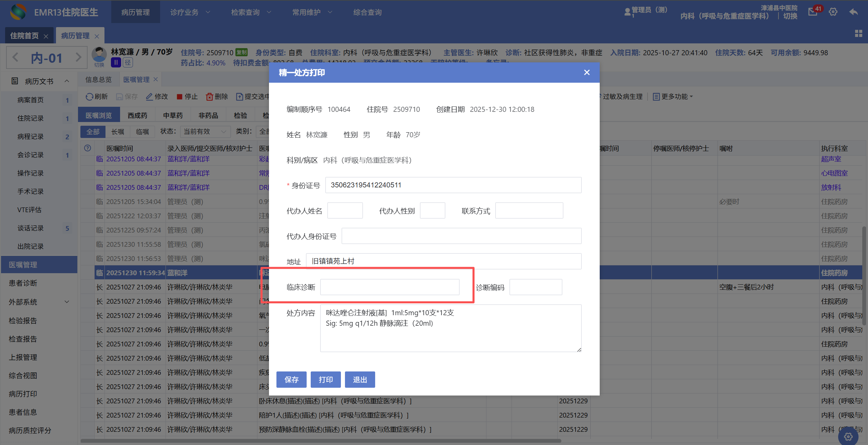The width and height of the screenshot is (868, 445).
Task: Go to next bed with right arrow
Action: click(x=78, y=57)
